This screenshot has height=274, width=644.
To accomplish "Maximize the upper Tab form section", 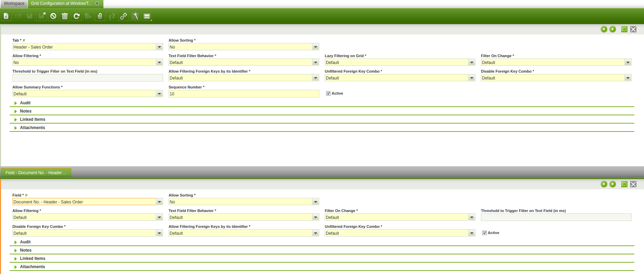I will point(624,29).
